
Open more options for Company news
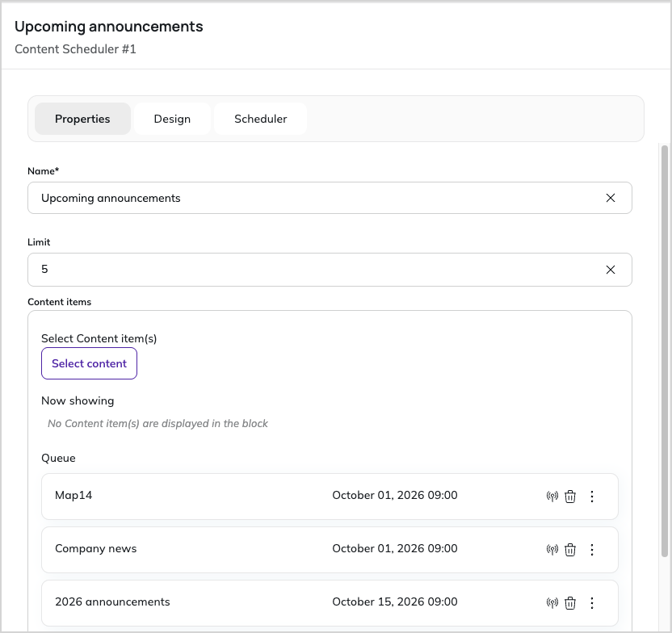click(x=592, y=550)
